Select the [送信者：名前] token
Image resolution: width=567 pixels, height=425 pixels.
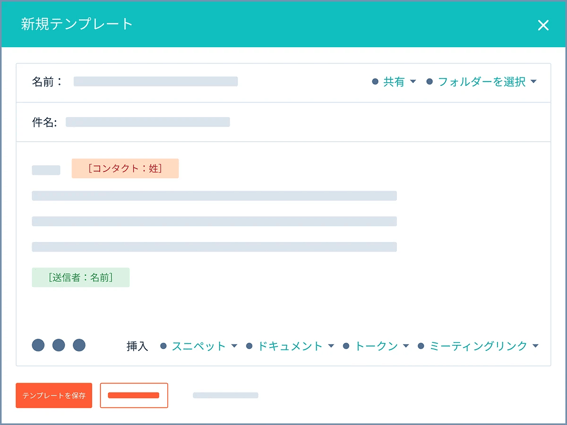pyautogui.click(x=81, y=277)
